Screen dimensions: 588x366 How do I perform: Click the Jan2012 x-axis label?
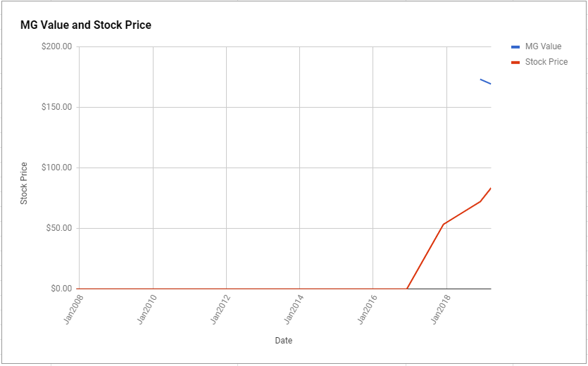tap(220, 310)
